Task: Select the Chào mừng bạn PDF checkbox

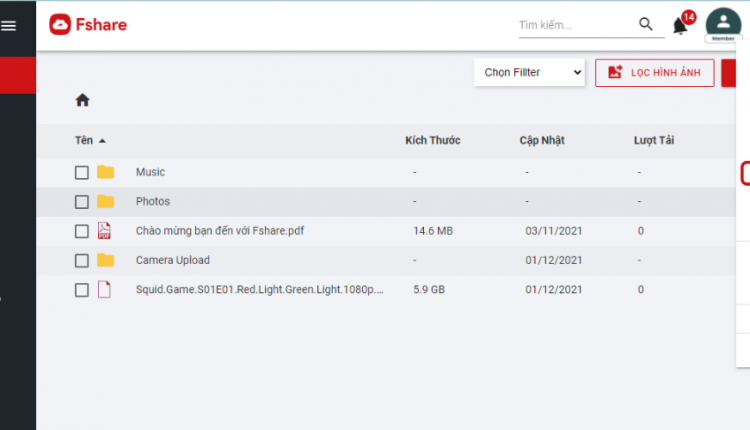Action: pos(82,231)
